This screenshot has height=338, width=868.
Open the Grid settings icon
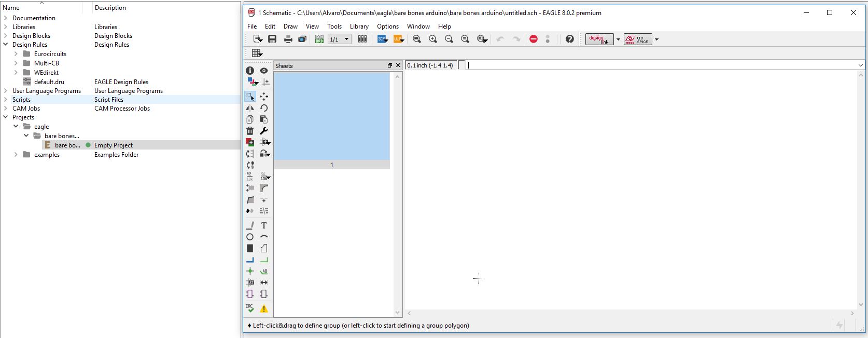tap(257, 53)
